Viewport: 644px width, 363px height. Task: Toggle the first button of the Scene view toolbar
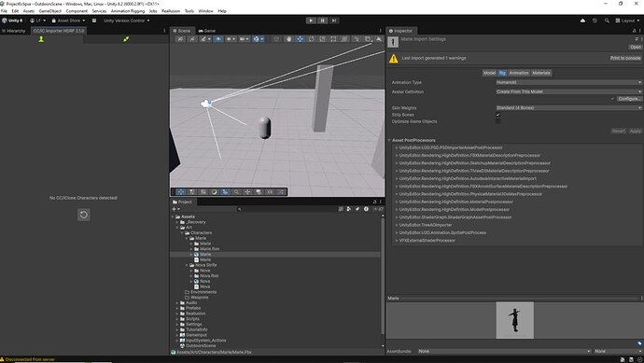pyautogui.click(x=180, y=39)
